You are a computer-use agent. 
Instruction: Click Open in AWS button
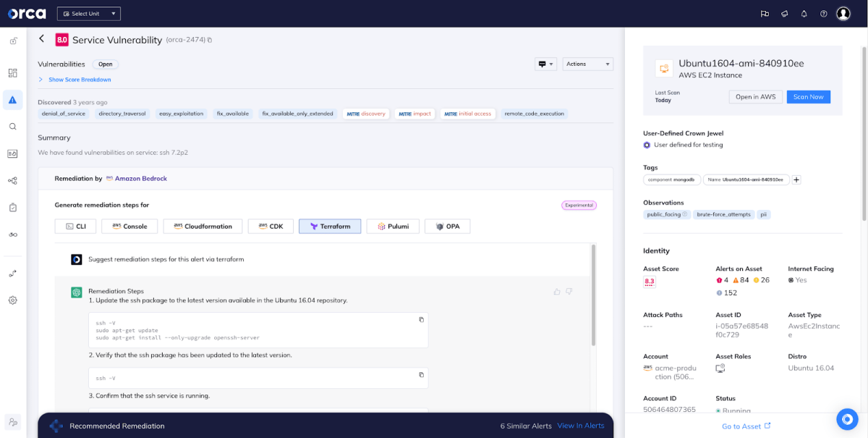coord(755,97)
